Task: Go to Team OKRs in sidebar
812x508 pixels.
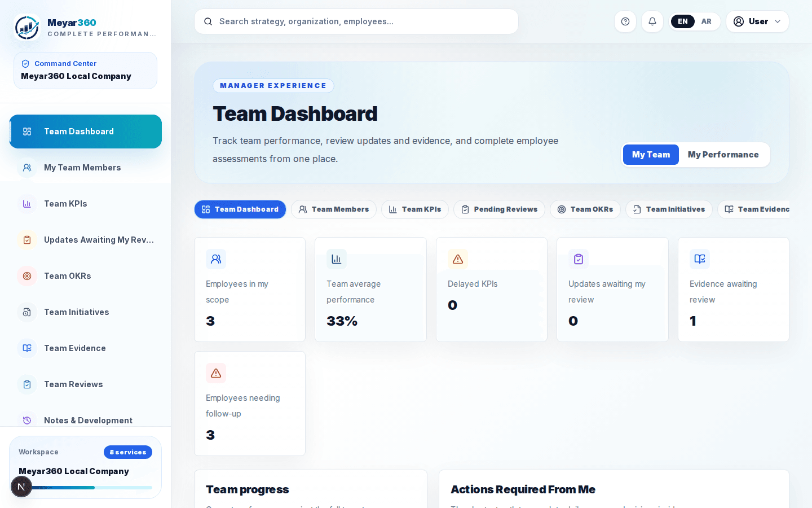Action: tap(85, 276)
